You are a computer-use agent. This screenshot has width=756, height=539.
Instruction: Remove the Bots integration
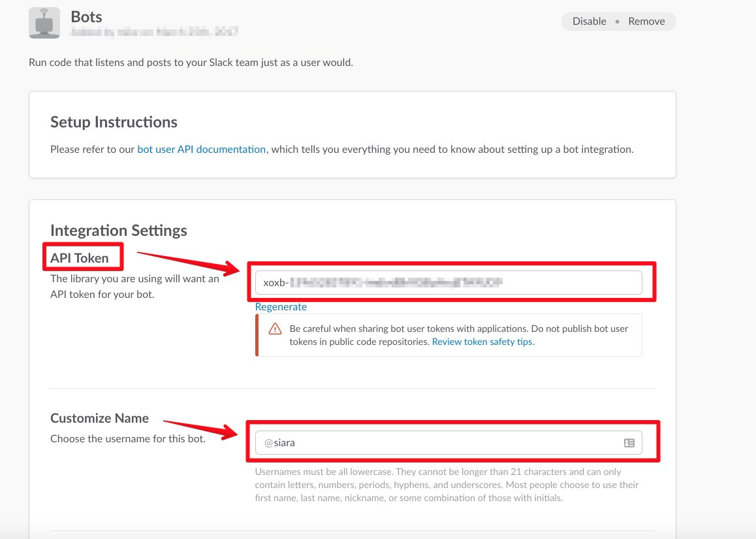point(646,21)
